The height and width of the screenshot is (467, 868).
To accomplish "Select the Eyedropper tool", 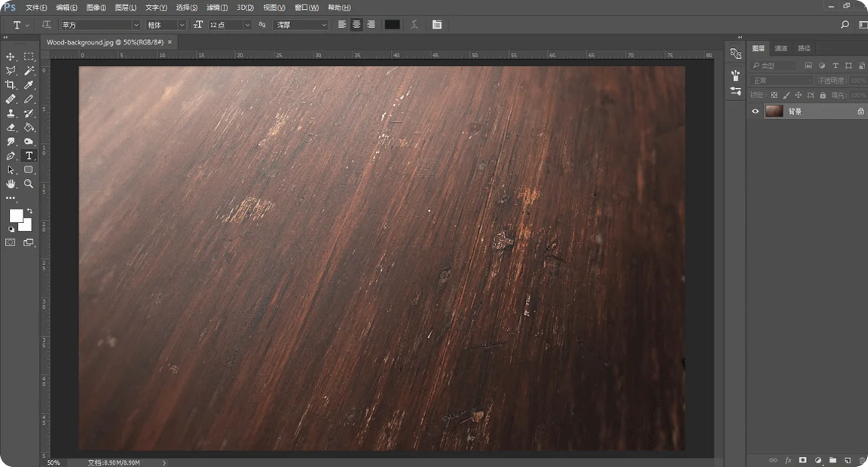I will (29, 84).
